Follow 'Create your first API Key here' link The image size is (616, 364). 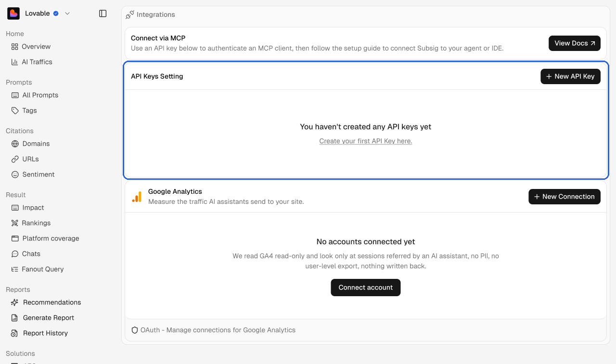[366, 141]
